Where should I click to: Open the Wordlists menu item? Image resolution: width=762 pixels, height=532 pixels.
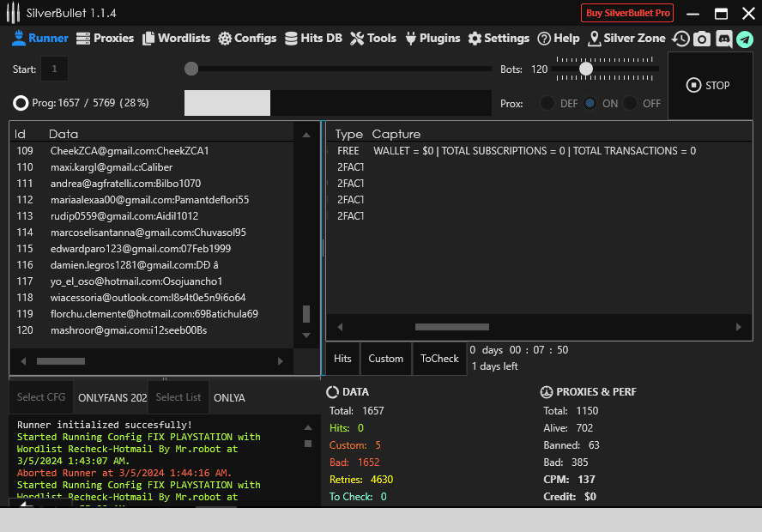pyautogui.click(x=176, y=39)
